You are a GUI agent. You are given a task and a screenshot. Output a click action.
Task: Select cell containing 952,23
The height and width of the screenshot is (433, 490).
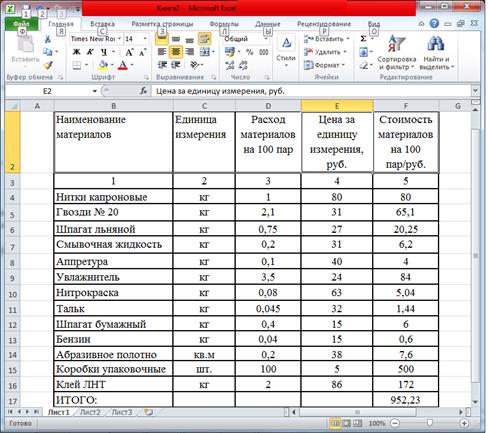pos(405,400)
